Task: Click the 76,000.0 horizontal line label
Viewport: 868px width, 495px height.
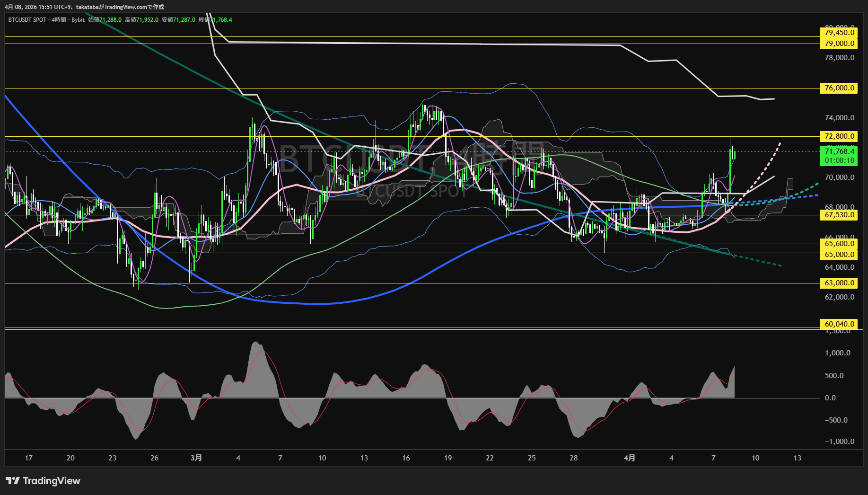Action: coord(839,88)
